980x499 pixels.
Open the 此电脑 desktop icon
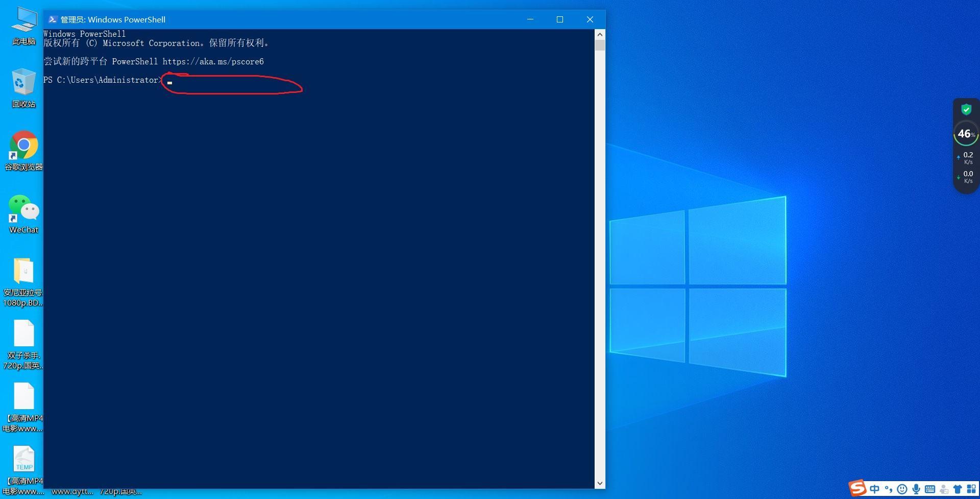pyautogui.click(x=23, y=27)
